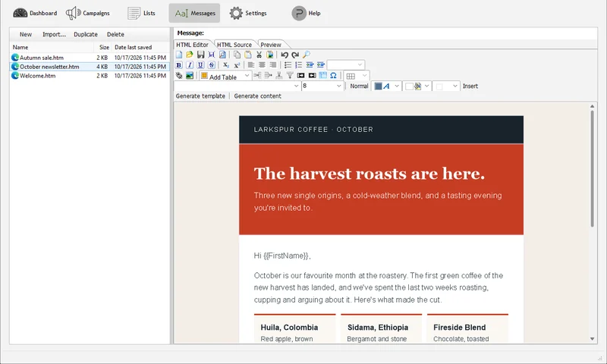The height and width of the screenshot is (364, 607).
Task: Undo the last edit with the undo arrow
Action: pos(285,55)
